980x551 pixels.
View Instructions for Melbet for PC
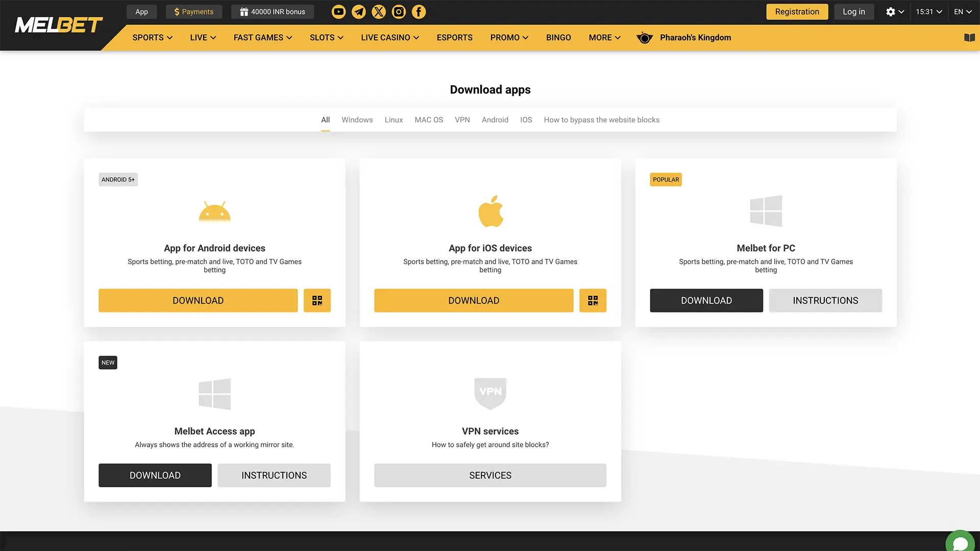tap(825, 300)
